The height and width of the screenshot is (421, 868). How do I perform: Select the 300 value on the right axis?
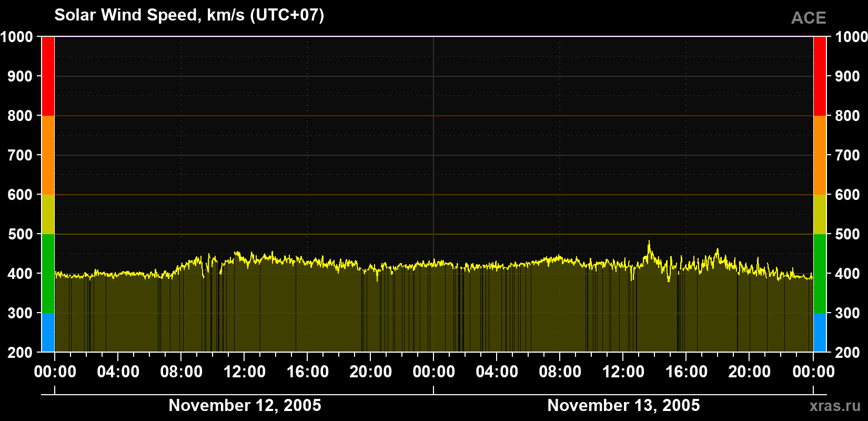pos(847,313)
